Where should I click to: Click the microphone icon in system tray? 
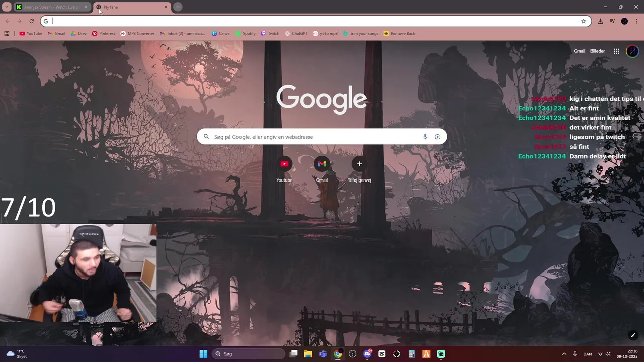pyautogui.click(x=575, y=354)
